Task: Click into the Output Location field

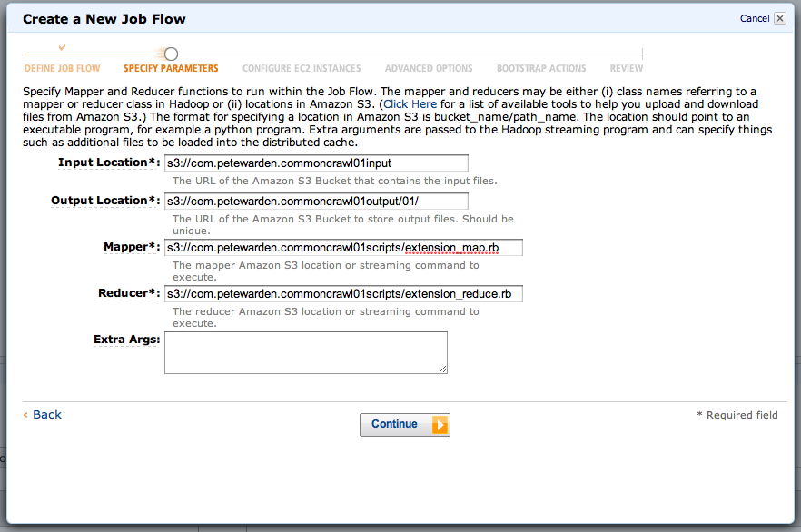Action: tap(316, 202)
